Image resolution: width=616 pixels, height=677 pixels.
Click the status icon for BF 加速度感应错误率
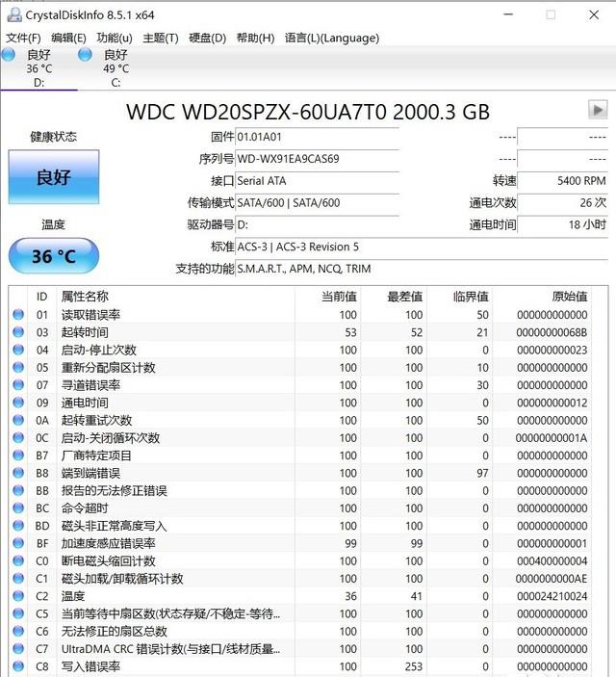pyautogui.click(x=18, y=543)
